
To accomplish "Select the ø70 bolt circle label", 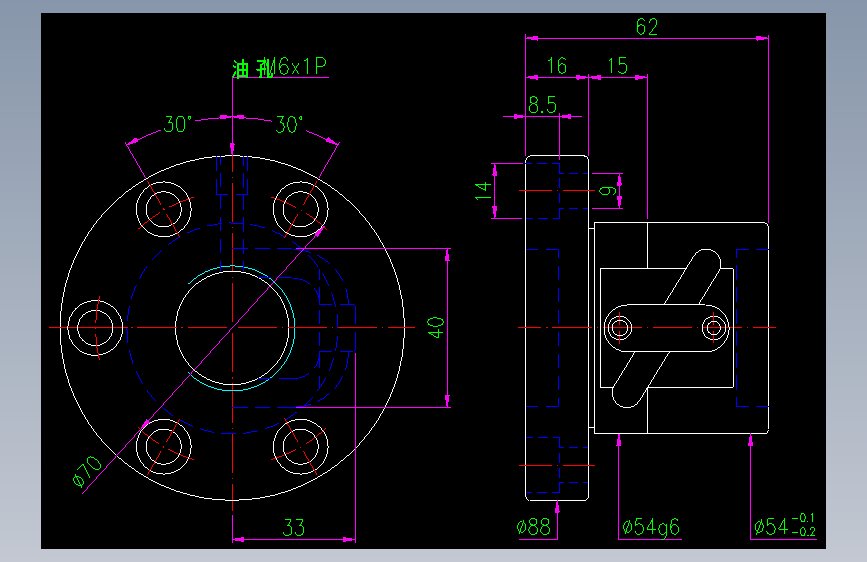I will (87, 471).
